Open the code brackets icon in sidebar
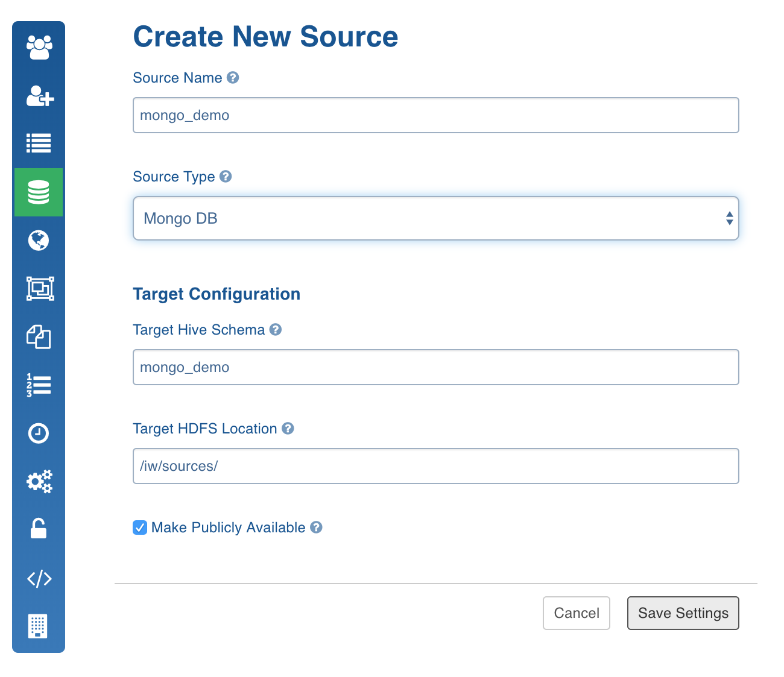Screen dimensions: 784x677 coord(40,579)
